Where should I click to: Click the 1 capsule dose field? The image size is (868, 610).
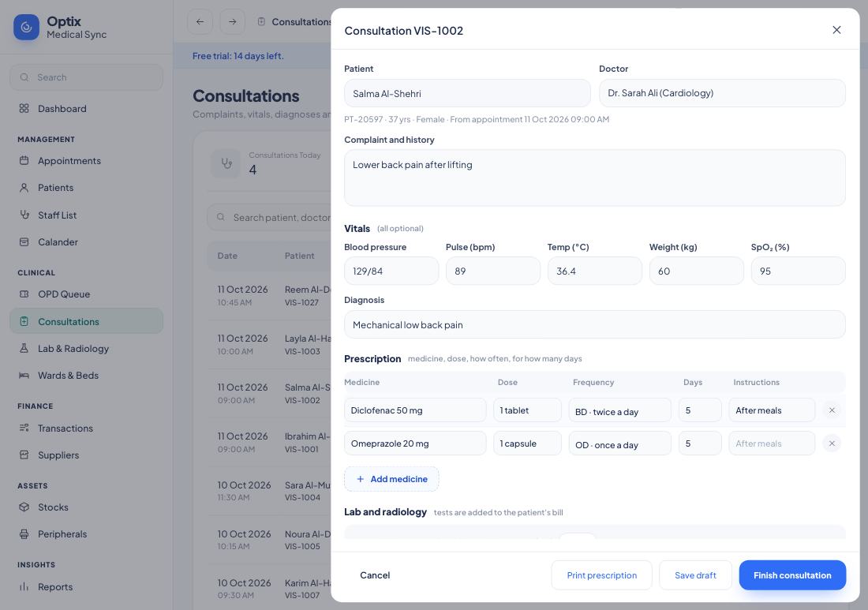pyautogui.click(x=528, y=443)
